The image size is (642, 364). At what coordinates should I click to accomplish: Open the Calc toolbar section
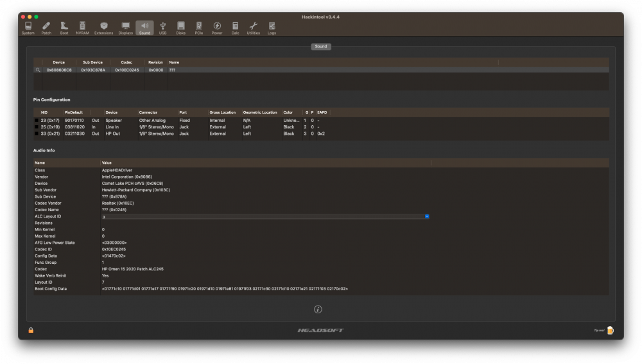pyautogui.click(x=235, y=28)
